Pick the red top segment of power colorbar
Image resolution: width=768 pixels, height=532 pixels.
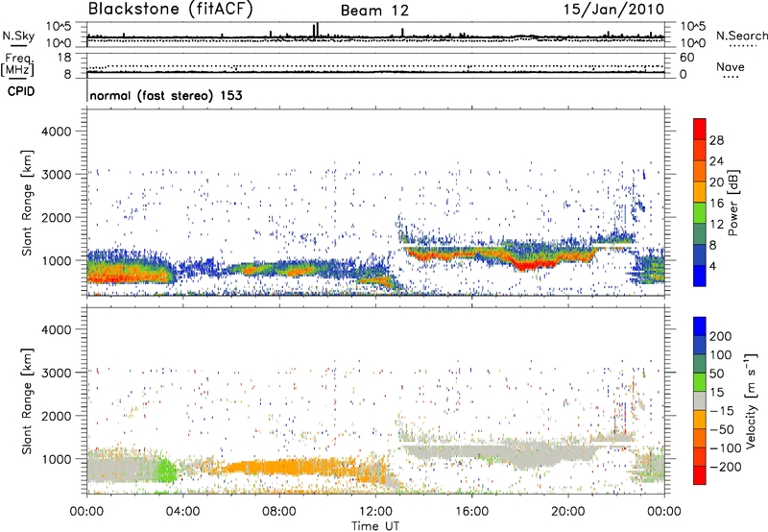[700, 129]
